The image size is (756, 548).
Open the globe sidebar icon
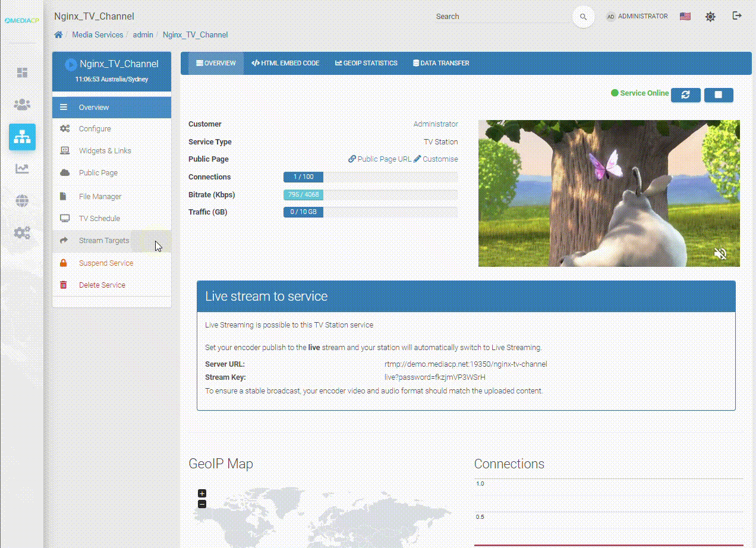point(22,201)
